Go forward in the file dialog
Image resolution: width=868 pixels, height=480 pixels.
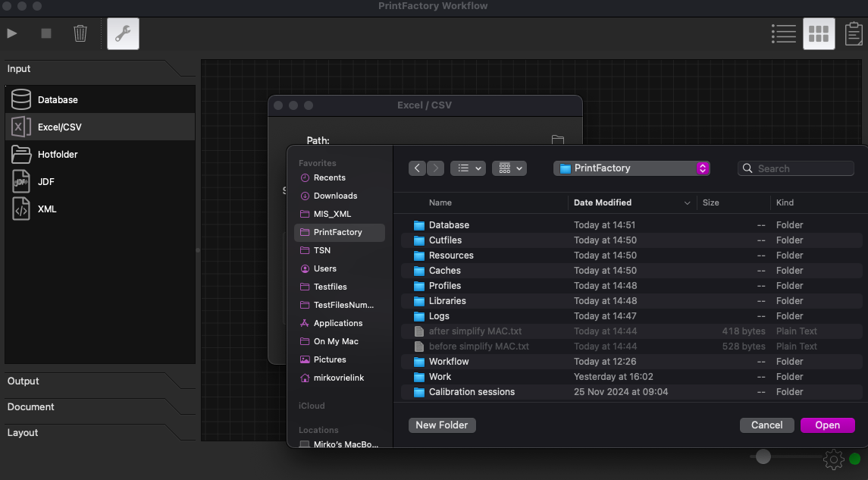pos(436,168)
